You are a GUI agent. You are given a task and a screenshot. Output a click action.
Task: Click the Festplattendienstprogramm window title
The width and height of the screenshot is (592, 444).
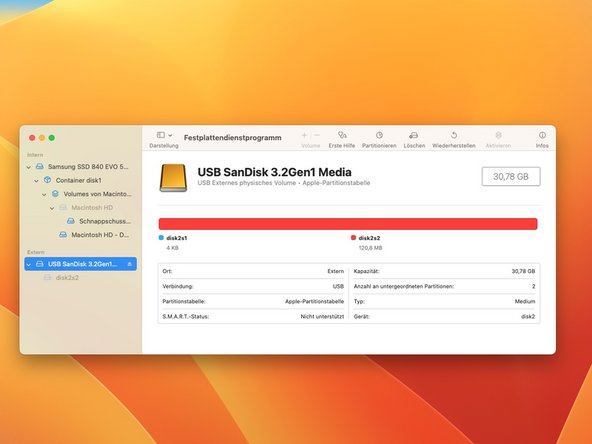(x=233, y=138)
